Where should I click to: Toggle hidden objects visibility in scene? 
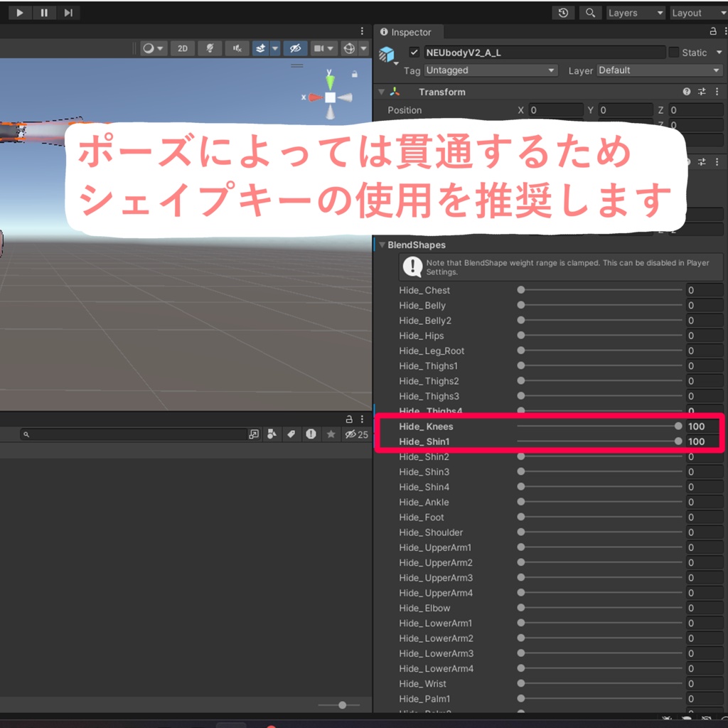coord(295,48)
